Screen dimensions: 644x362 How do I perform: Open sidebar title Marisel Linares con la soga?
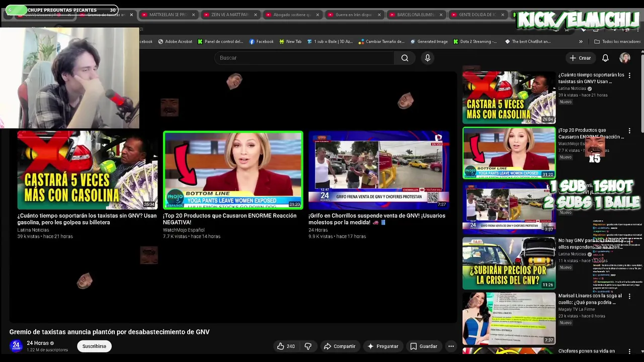590,299
